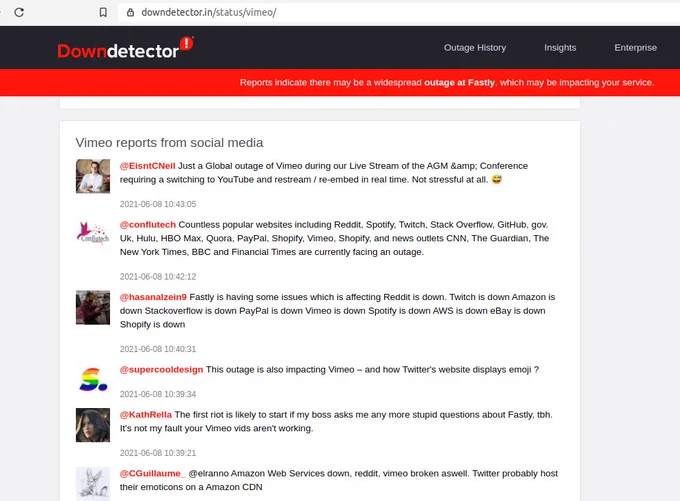
Task: Click timestamp 2021-06-08 10:42:12
Action: coord(158,276)
